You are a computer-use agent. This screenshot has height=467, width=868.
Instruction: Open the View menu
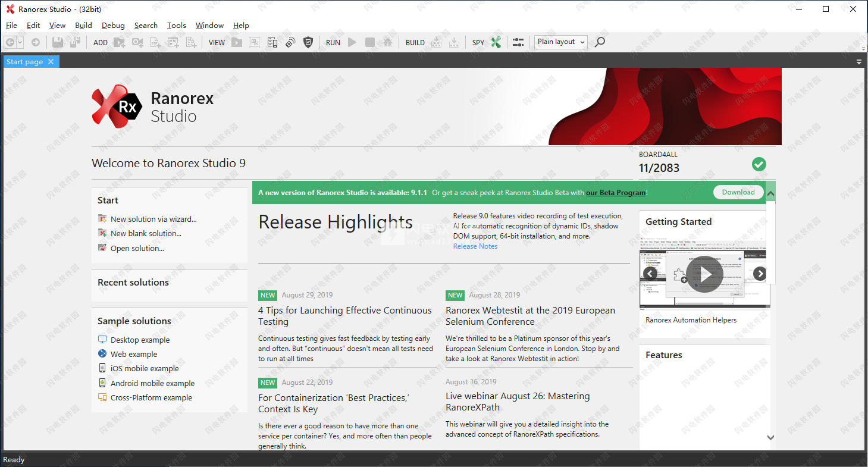point(57,26)
